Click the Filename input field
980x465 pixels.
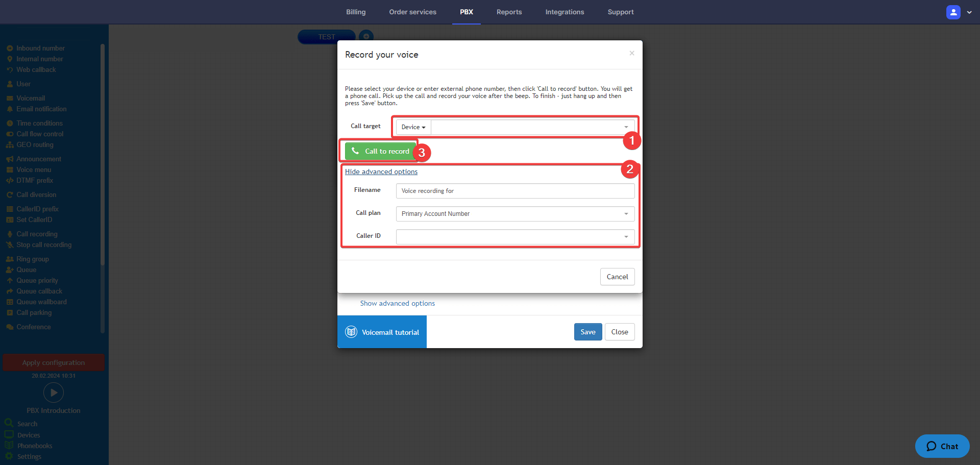point(514,190)
